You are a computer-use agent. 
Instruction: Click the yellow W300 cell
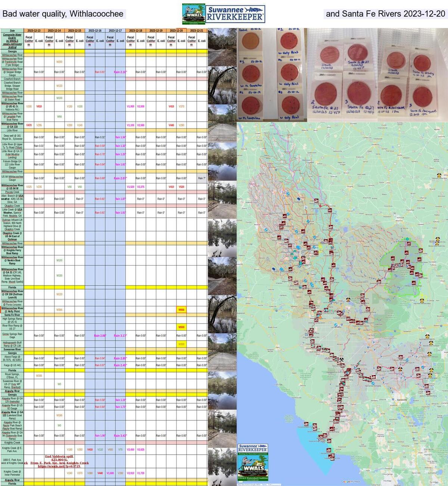click(x=181, y=344)
